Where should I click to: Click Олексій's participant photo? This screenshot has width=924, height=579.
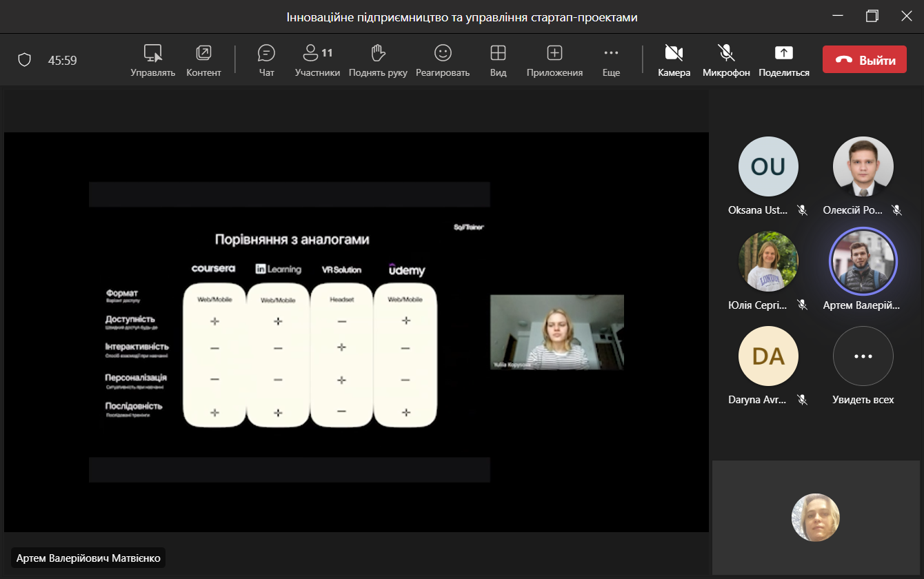click(x=863, y=167)
